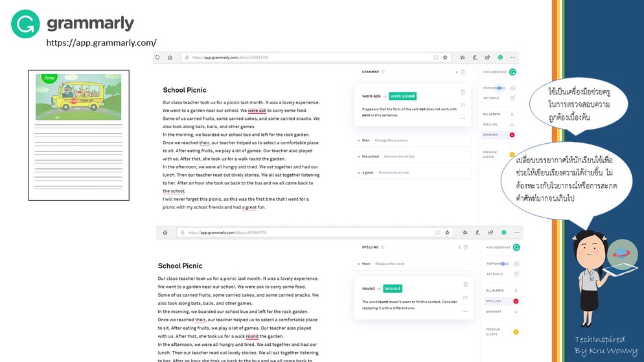Click the trash icon on the 'were ask' card
Screen dimensions: 644x362
point(463,93)
